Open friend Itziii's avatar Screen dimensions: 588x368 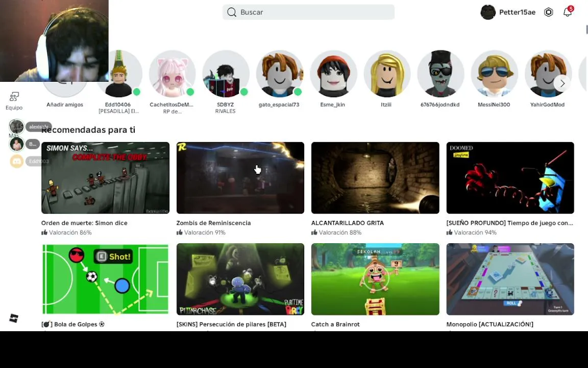[x=386, y=74]
